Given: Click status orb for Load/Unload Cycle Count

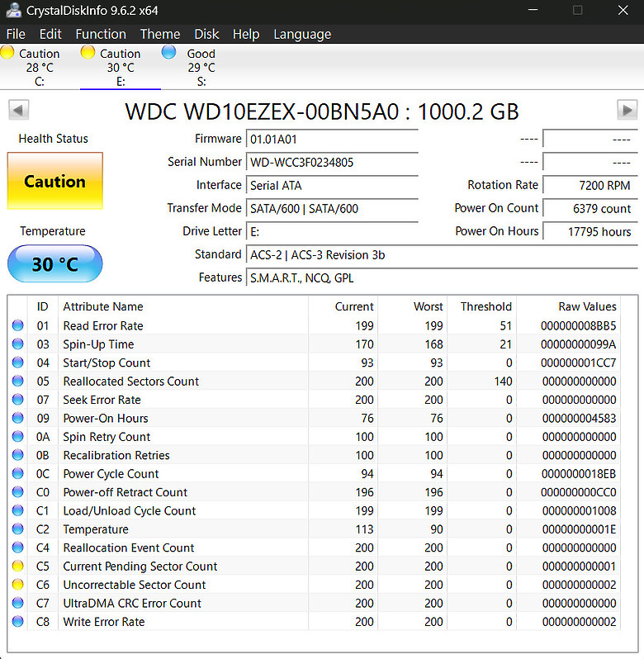Looking at the screenshot, I should pyautogui.click(x=17, y=510).
